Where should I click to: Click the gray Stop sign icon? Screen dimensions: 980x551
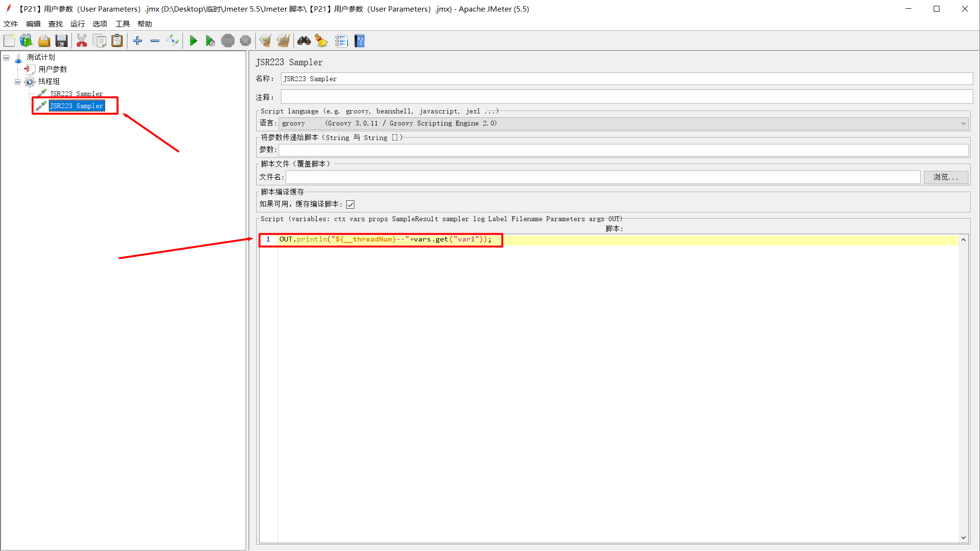pyautogui.click(x=228, y=41)
